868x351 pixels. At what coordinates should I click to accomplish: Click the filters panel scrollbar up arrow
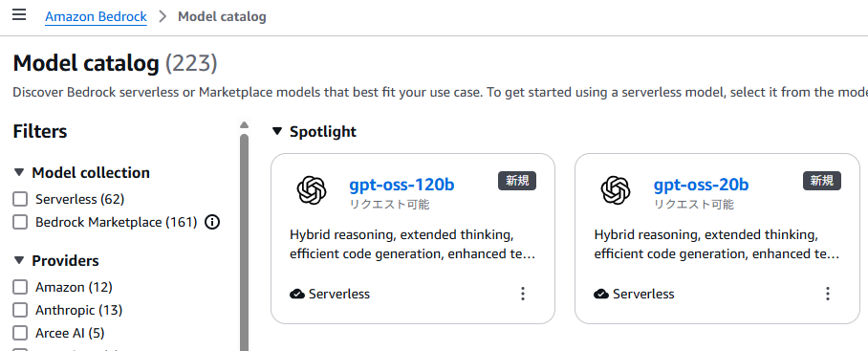tap(244, 125)
